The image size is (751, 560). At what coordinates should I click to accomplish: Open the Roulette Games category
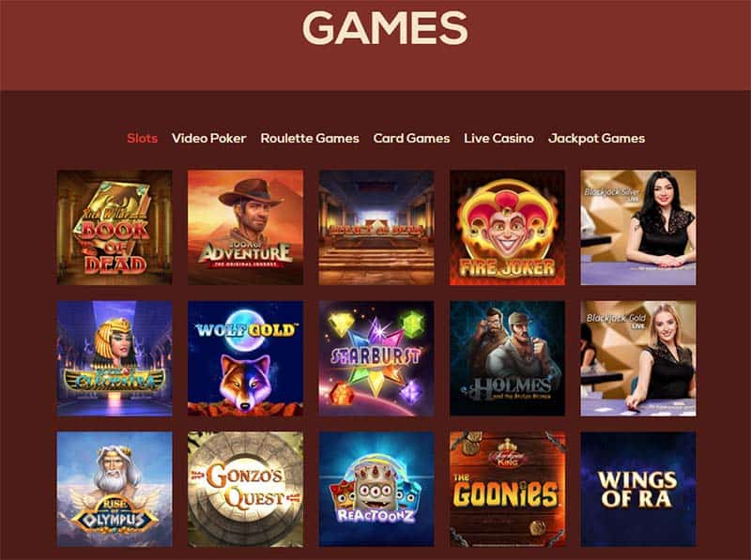point(310,138)
